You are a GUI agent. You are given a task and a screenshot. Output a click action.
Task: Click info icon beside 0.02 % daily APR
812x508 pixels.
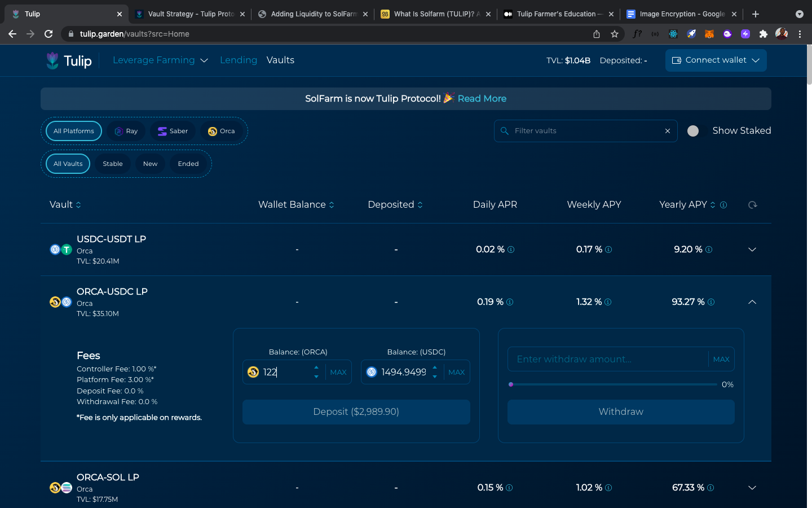tap(511, 249)
